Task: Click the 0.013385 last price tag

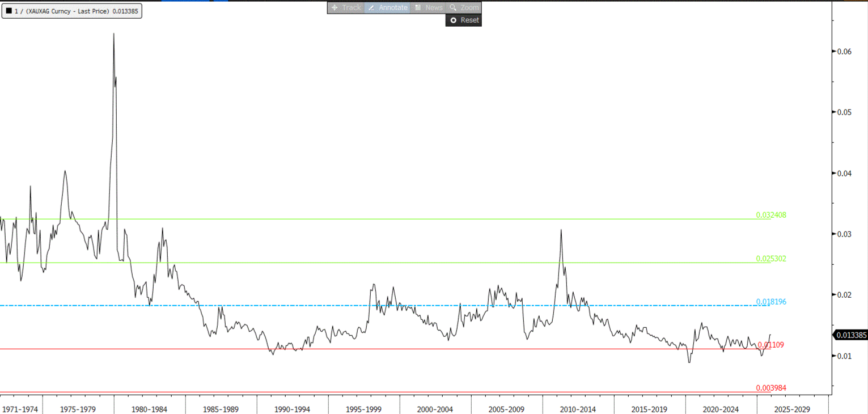Action: coord(851,335)
